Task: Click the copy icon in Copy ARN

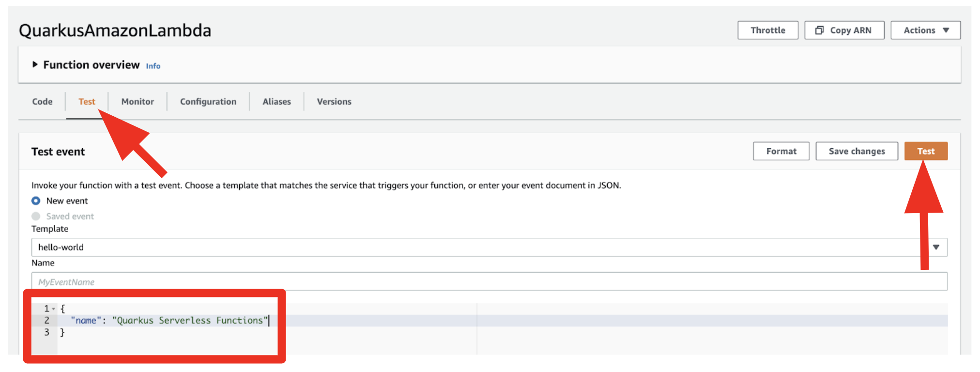Action: (819, 30)
